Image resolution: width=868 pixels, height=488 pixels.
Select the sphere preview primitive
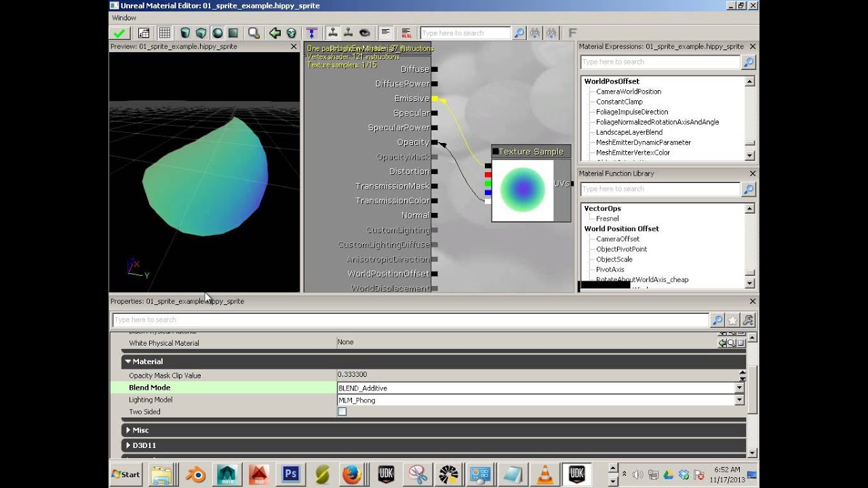(x=217, y=33)
